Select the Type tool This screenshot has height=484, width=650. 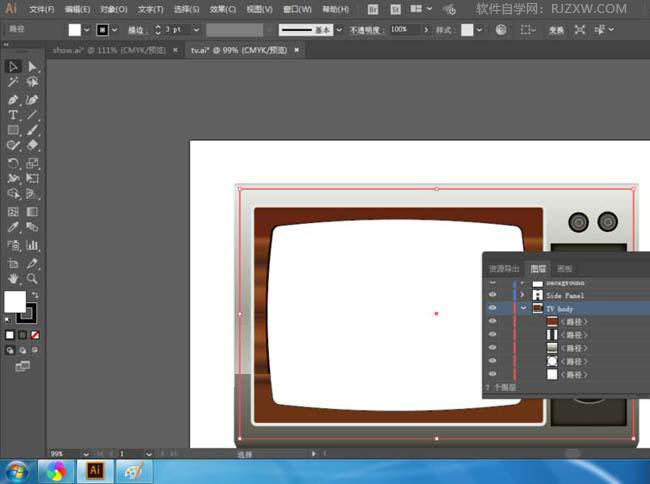pyautogui.click(x=13, y=115)
